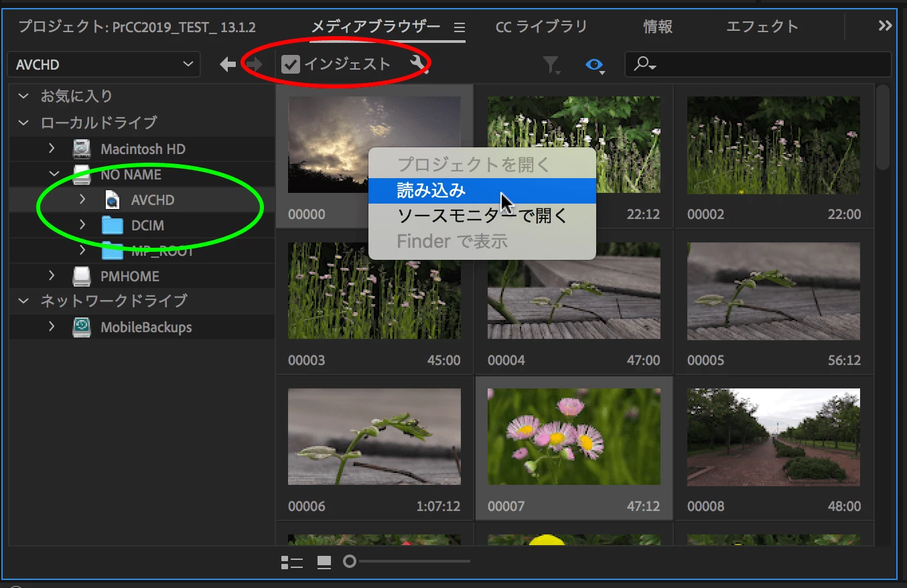Viewport: 907px width, 588px height.
Task: Choose 読み込み from the context menu
Action: 482,190
